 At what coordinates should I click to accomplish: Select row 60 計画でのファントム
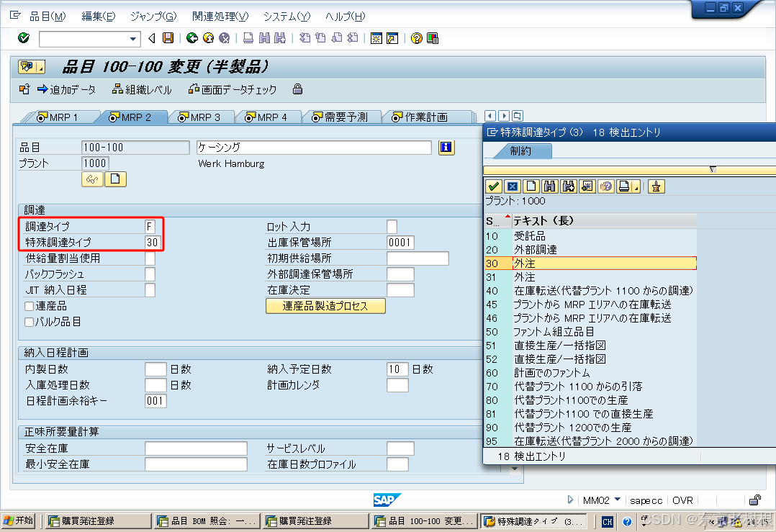tap(591, 373)
